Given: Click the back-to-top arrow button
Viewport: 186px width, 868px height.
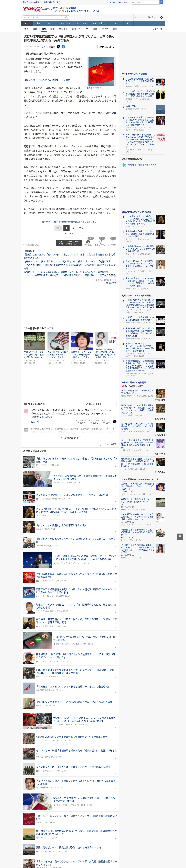Looking at the screenshot, I should pos(180,536).
